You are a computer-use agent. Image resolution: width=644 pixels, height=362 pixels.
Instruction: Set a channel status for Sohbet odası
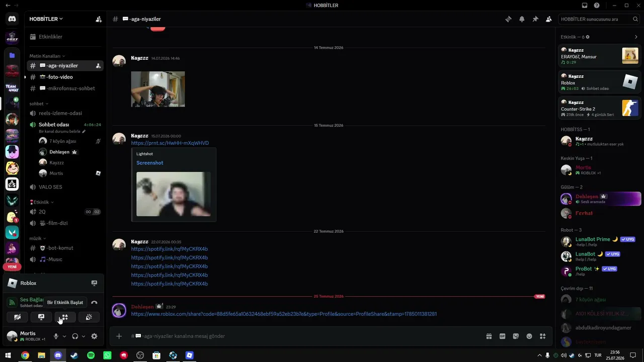tap(62, 131)
